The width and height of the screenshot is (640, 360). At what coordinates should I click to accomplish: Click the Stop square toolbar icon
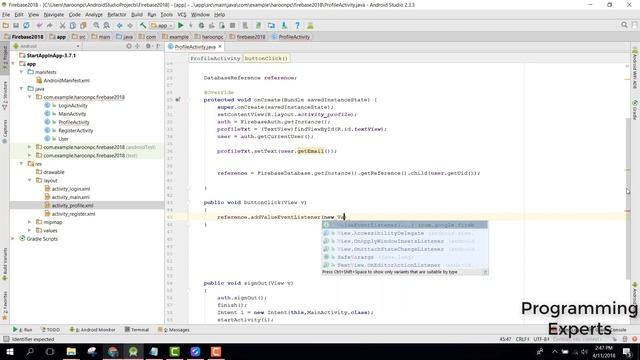(232, 25)
